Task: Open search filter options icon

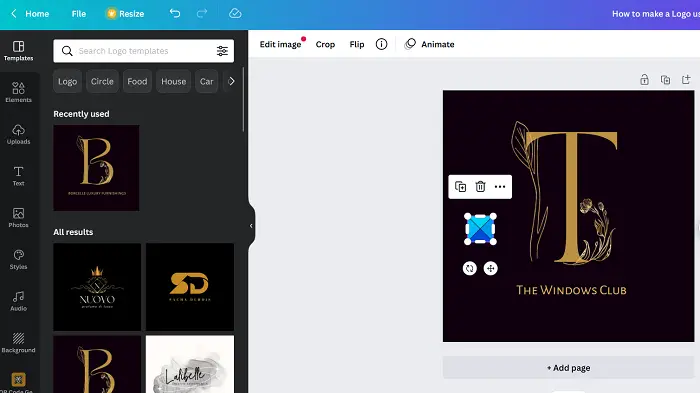Action: click(222, 51)
